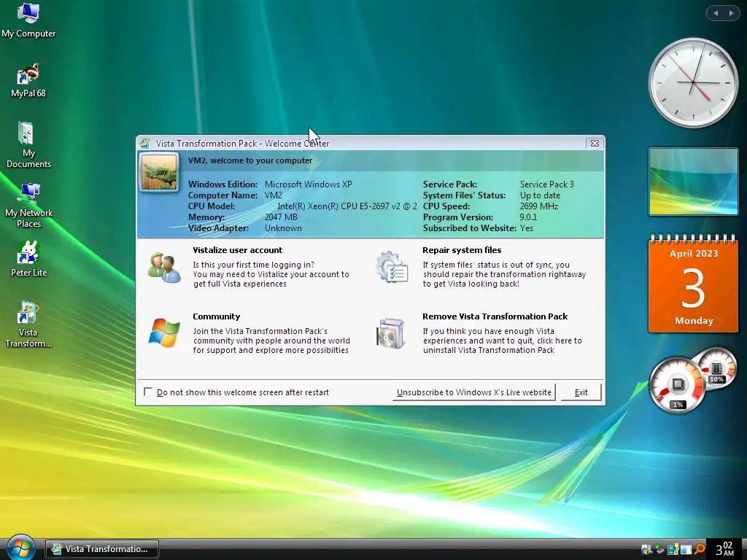Click the program version '9.0.1'

pos(528,217)
